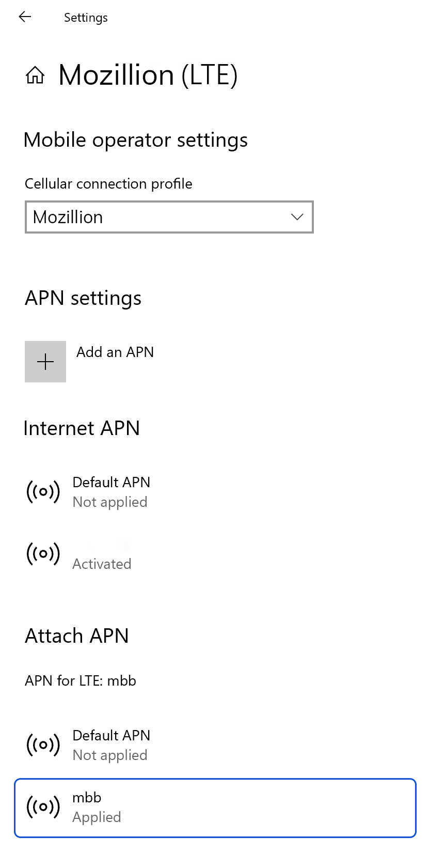Click the signal icon for Attach Default APN
The image size is (445, 868).
[x=43, y=745]
